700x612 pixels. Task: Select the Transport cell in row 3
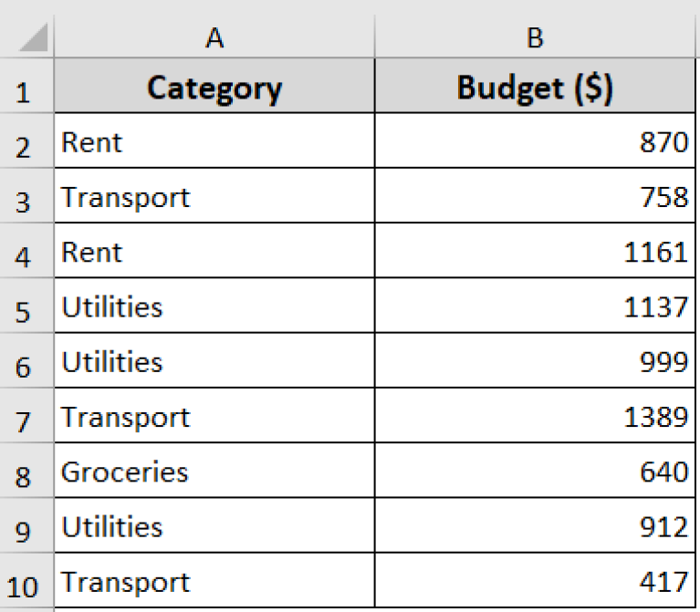214,198
